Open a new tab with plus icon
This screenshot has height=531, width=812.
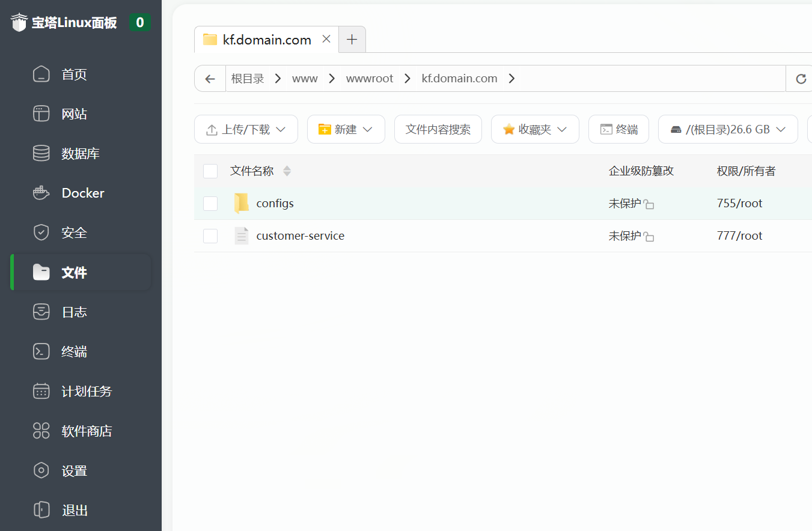[x=352, y=40]
